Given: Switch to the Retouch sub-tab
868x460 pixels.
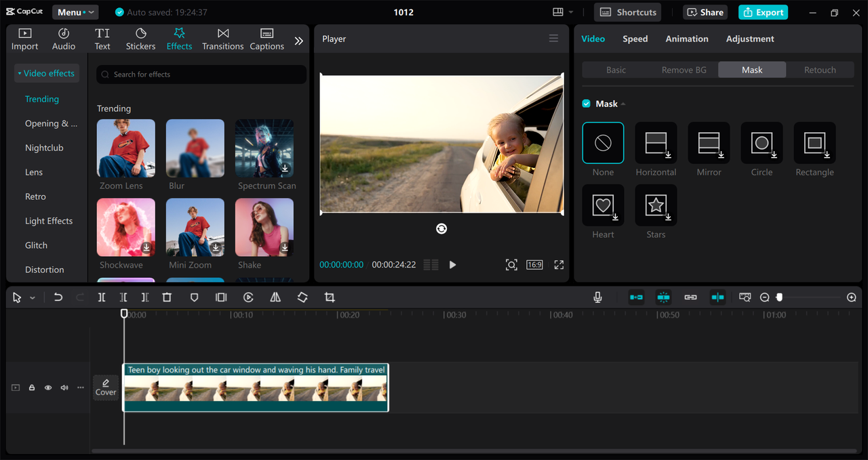Looking at the screenshot, I should coord(820,70).
